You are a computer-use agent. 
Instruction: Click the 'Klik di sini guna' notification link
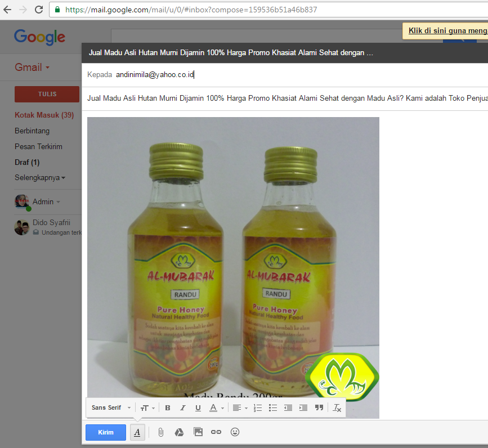click(448, 30)
